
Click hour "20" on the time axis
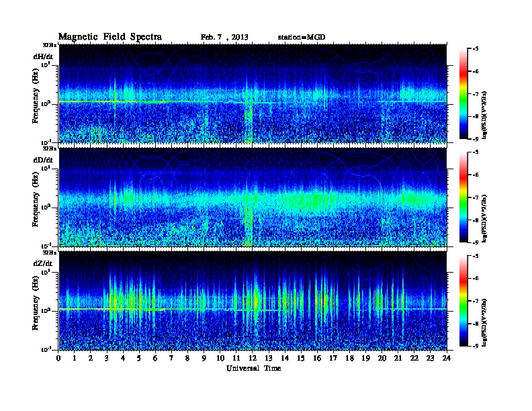382,359
